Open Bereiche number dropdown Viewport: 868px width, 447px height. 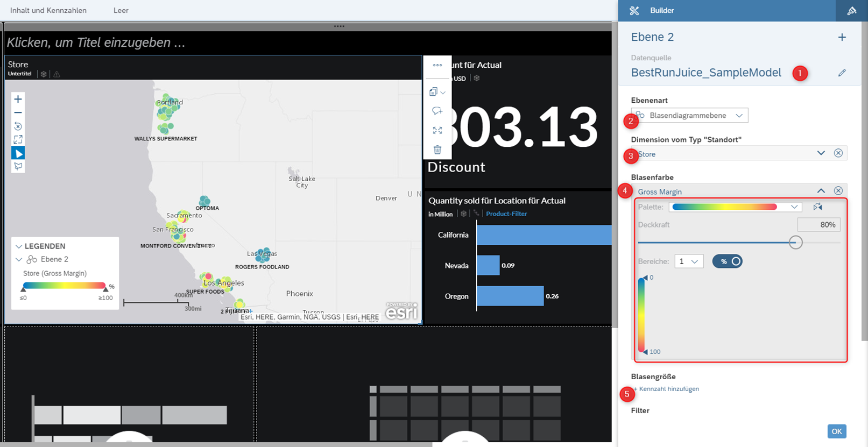(689, 261)
